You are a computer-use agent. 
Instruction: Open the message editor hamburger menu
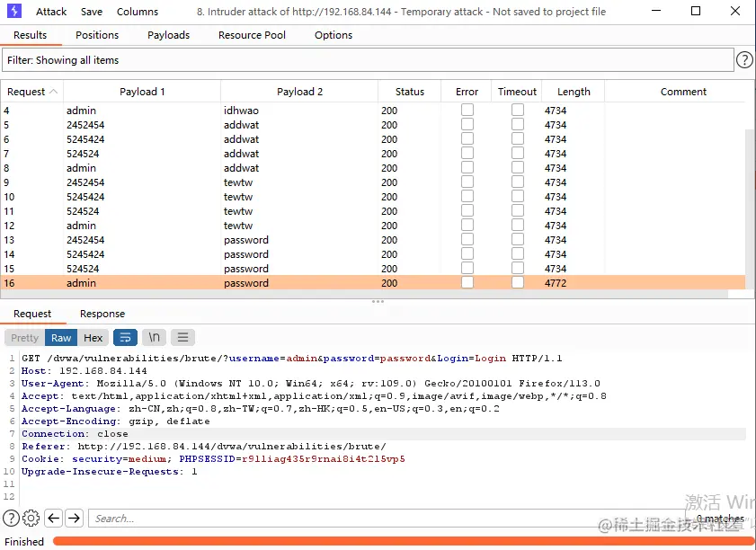[x=182, y=337]
